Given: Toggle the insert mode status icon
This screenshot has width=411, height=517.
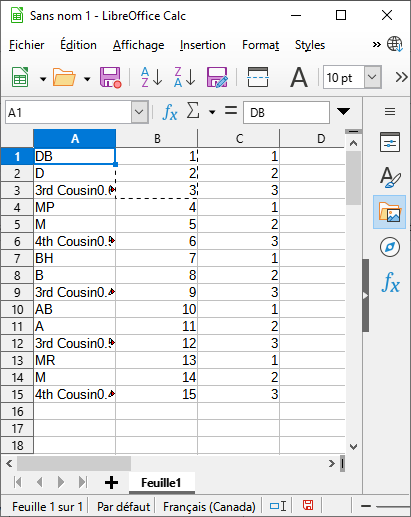Looking at the screenshot, I should point(278,506).
